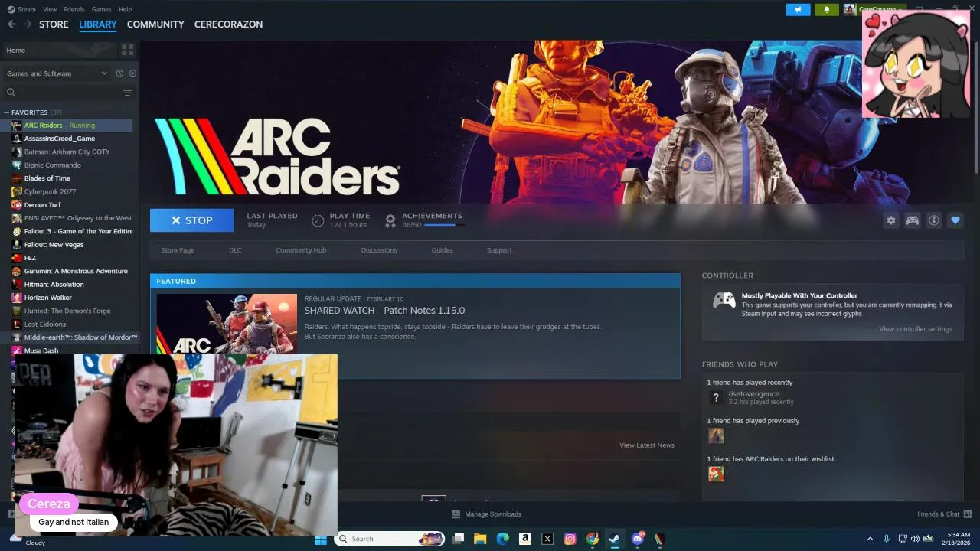Open ARC Raiders manage settings gear

[x=891, y=220]
